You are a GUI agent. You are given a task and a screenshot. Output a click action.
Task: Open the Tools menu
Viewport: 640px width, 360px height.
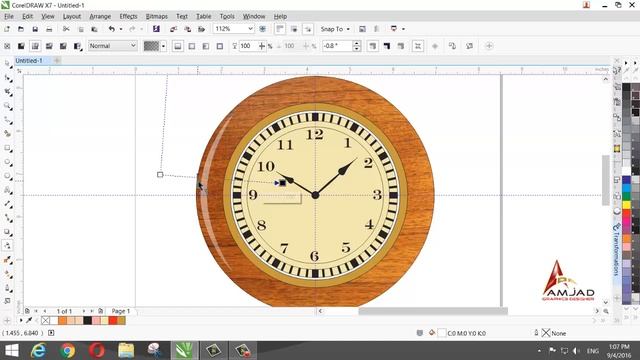coord(227,16)
